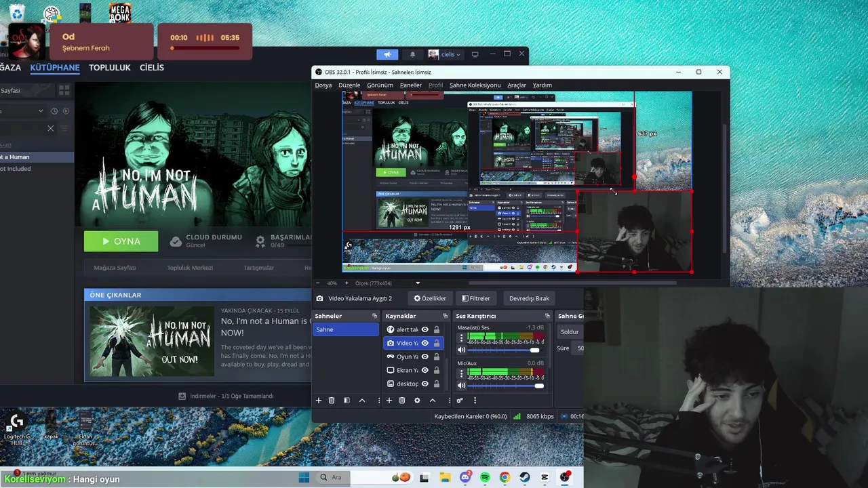Add a new scene with plus icon in Sahneler
This screenshot has height=488, width=868.
tap(319, 401)
